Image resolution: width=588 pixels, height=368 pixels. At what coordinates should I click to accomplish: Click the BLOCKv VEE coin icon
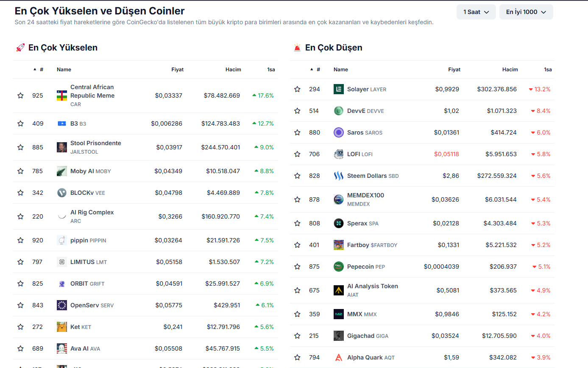point(62,193)
